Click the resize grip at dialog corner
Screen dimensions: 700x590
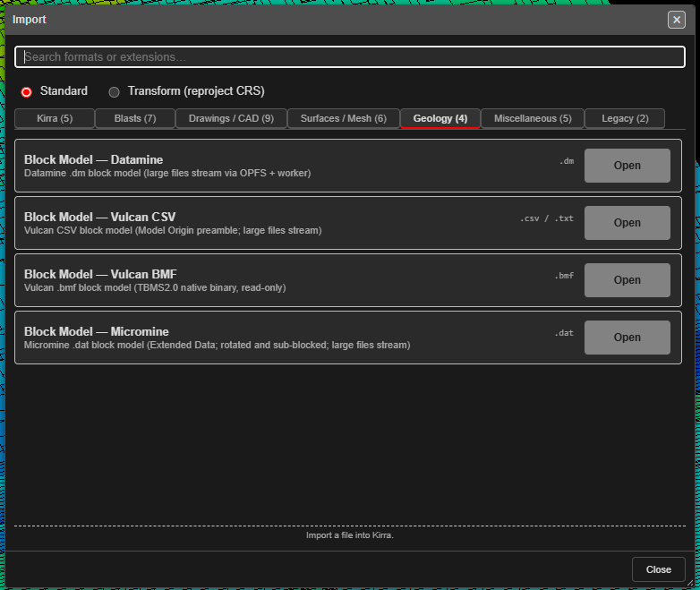pos(690,583)
